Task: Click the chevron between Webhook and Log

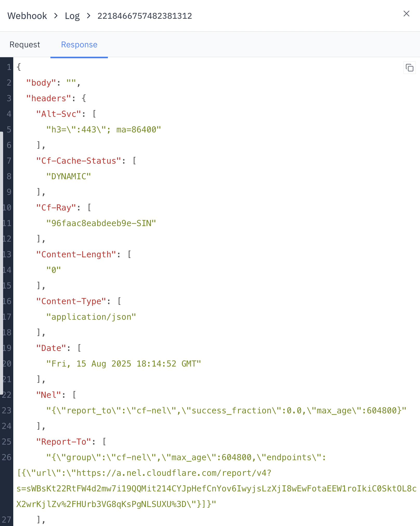Action: click(56, 16)
